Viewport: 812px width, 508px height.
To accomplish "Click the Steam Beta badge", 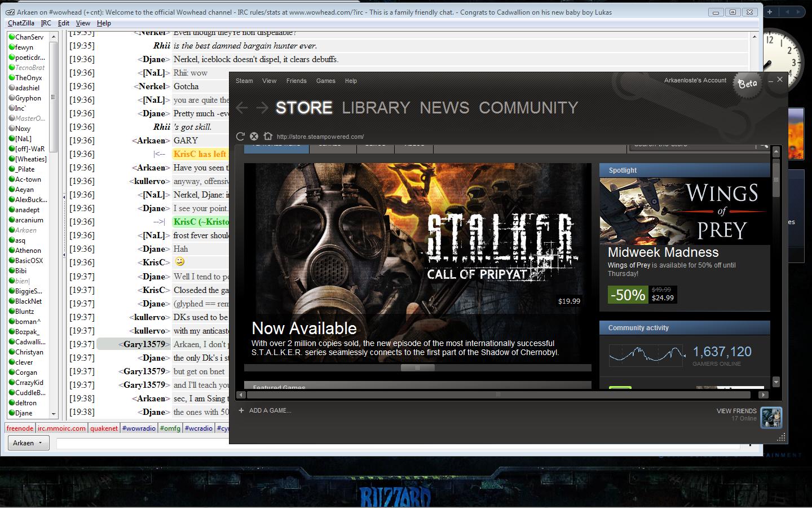I will (747, 84).
